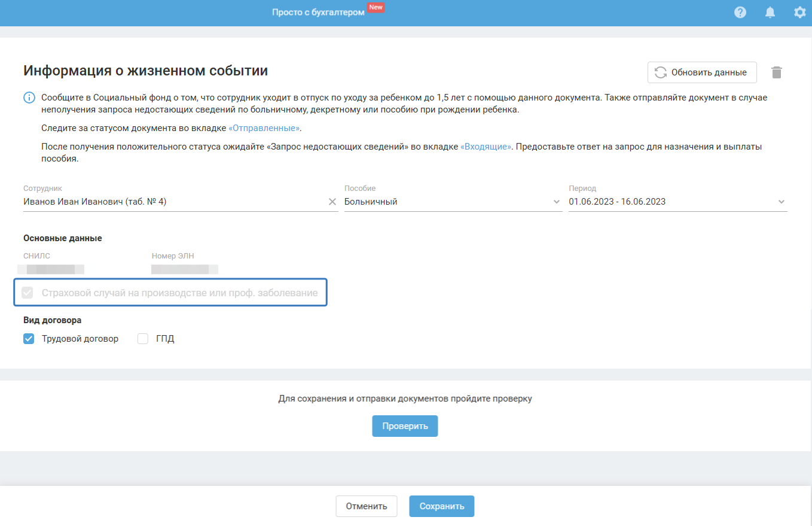The height and width of the screenshot is (526, 812).
Task: Follow the «Входящие» link
Action: 486,147
